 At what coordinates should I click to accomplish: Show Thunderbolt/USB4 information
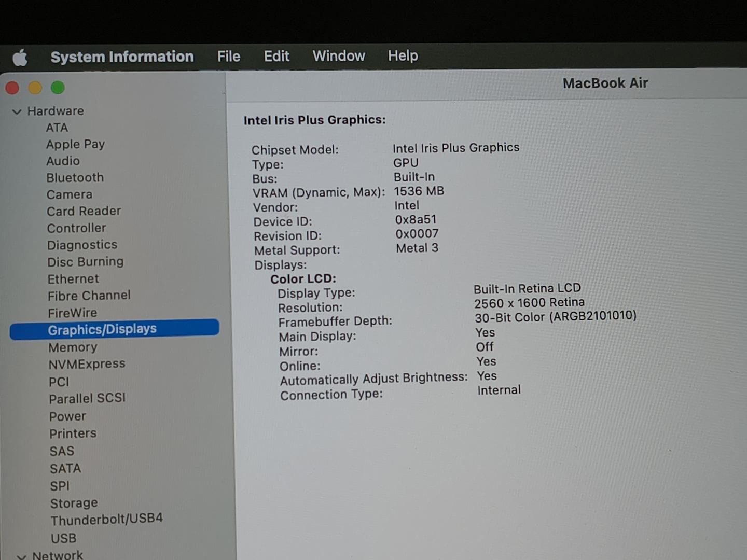[x=106, y=519]
